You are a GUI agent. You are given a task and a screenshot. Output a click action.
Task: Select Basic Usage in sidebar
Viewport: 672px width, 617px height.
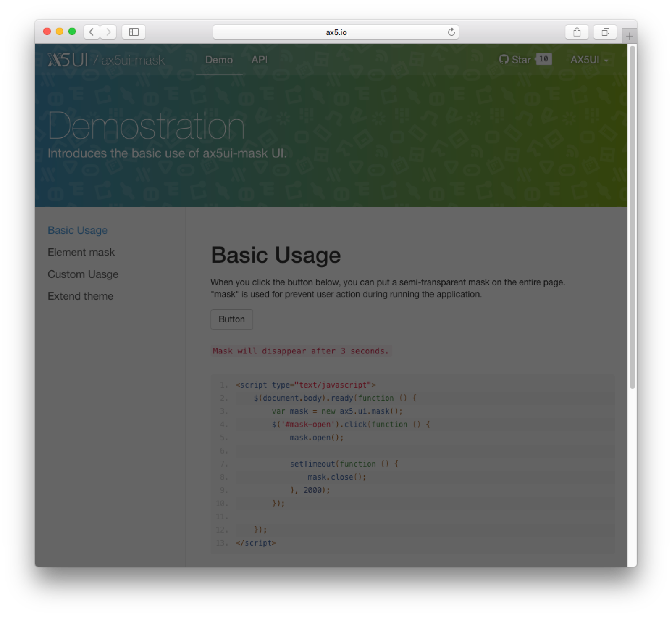[x=78, y=230]
